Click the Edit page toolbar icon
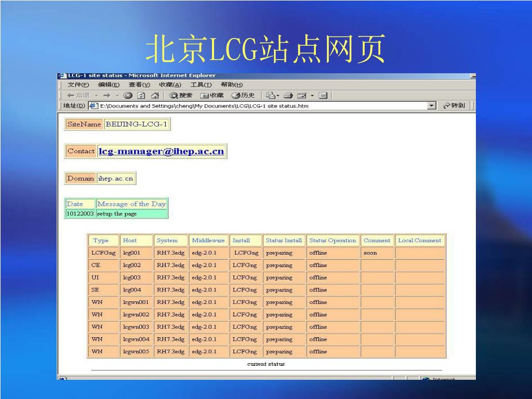 click(302, 96)
